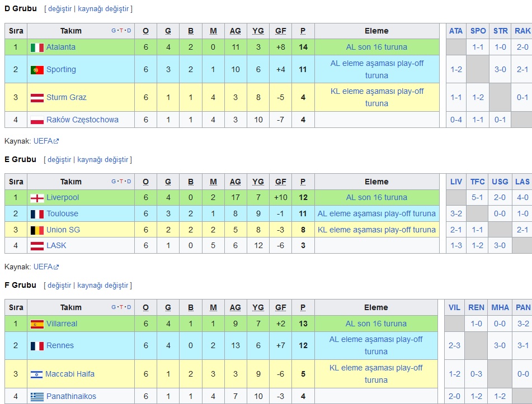Click the Greek flag icon beside Panathinaikos
This screenshot has width=532, height=404.
click(37, 397)
